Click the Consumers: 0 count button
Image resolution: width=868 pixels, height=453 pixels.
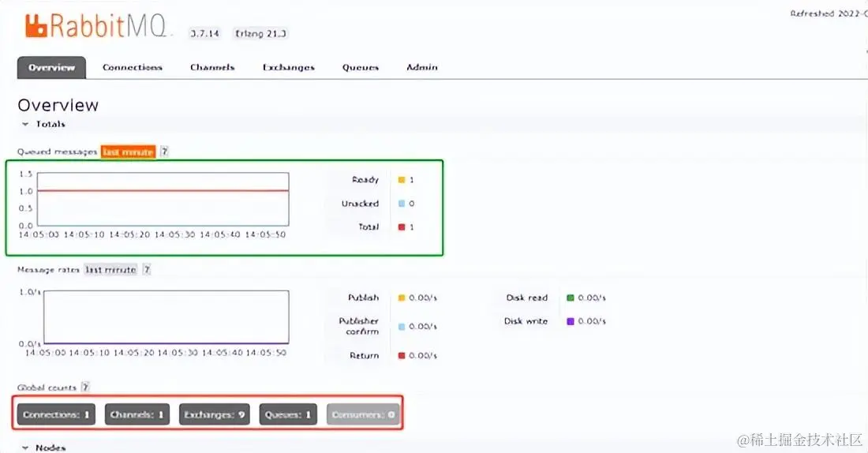[x=363, y=414]
